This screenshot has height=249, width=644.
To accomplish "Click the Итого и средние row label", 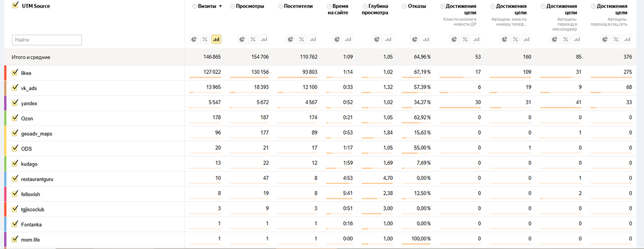I will pyautogui.click(x=31, y=56).
